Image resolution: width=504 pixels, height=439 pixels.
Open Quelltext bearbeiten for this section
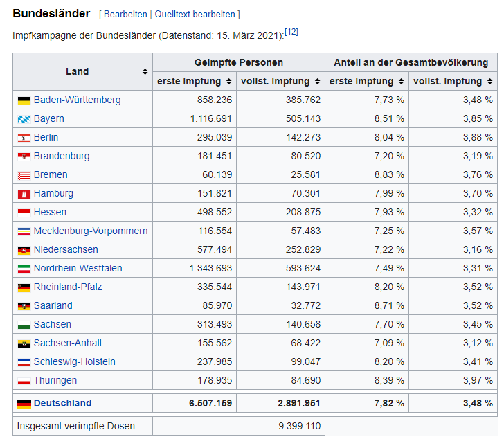click(x=195, y=14)
